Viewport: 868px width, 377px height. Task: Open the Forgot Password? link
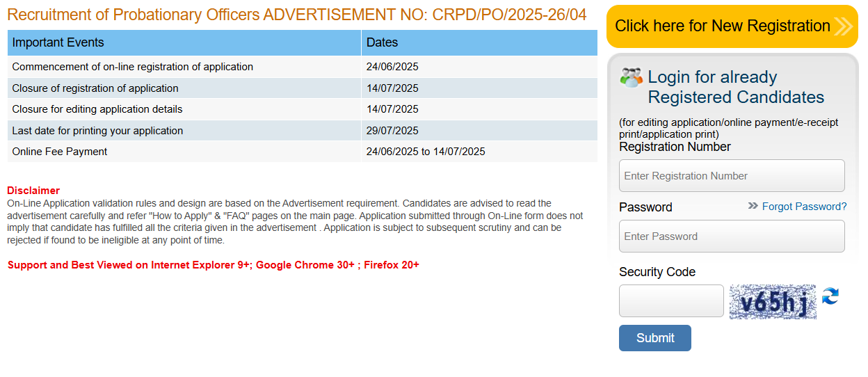804,207
